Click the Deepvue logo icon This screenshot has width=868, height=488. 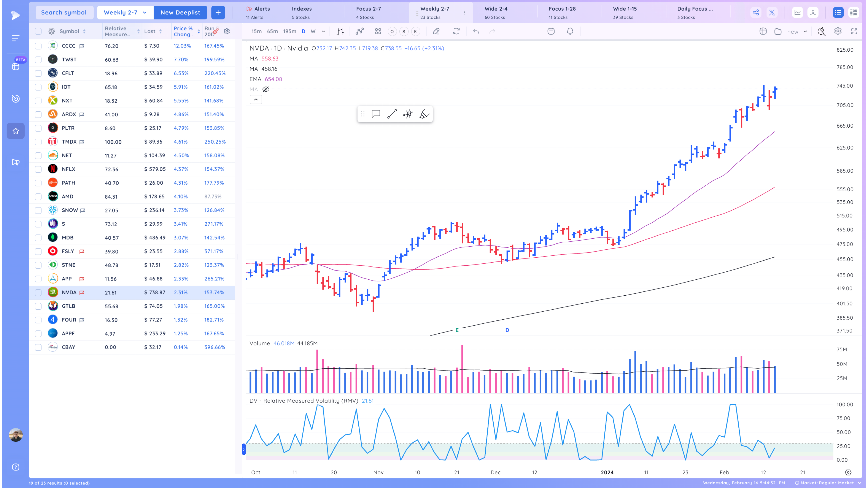point(15,15)
